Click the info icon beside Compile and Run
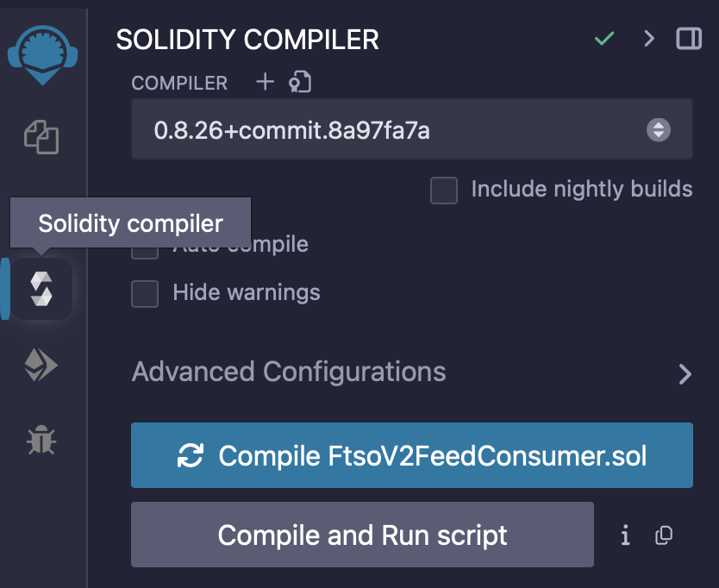719x588 pixels. click(x=626, y=535)
